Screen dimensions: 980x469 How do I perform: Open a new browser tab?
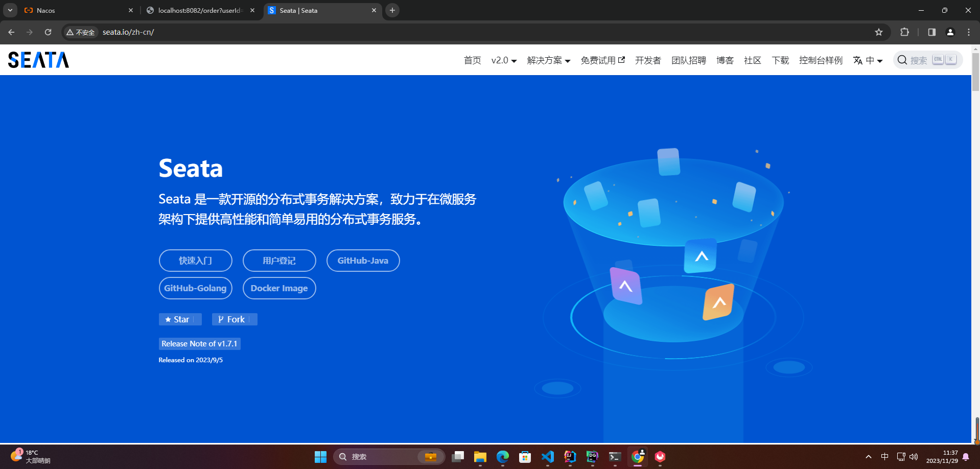pos(392,10)
